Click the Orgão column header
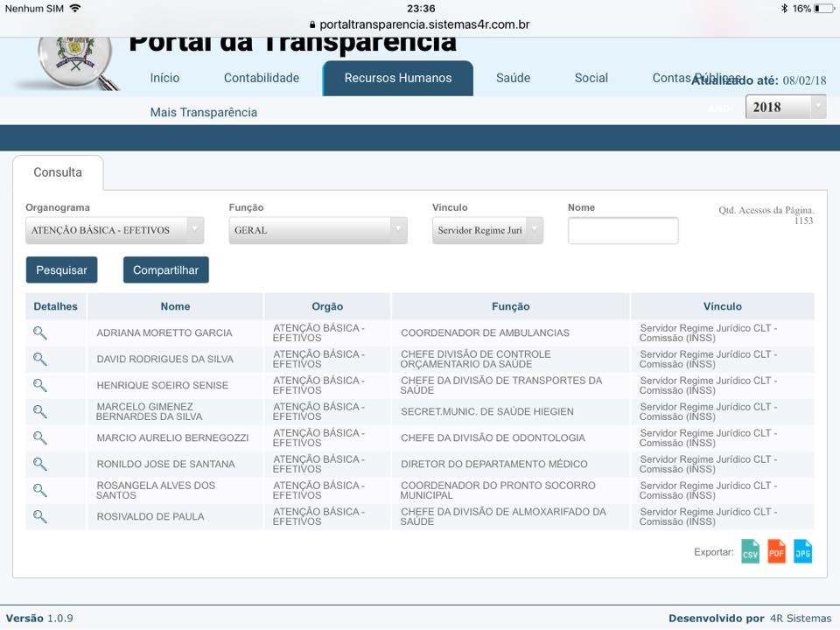The image size is (840, 630). [327, 306]
